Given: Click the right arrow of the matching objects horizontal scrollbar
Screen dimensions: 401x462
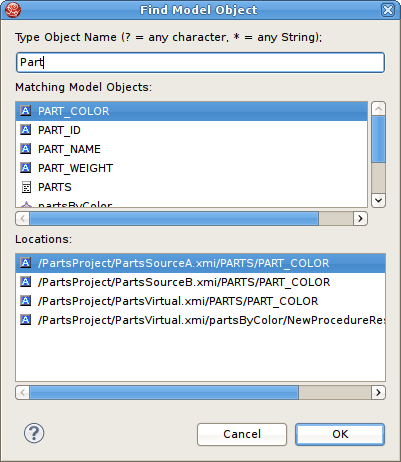Looking at the screenshot, I should [x=360, y=219].
